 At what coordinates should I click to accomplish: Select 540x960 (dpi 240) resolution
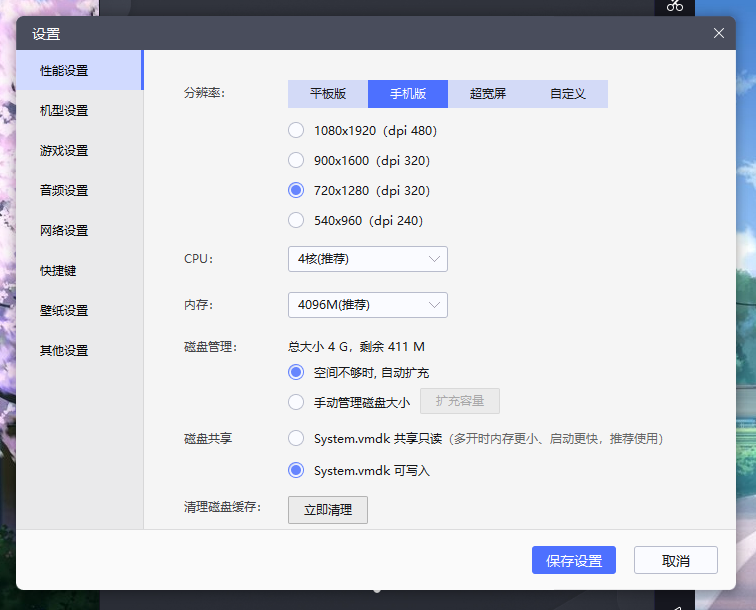[296, 220]
